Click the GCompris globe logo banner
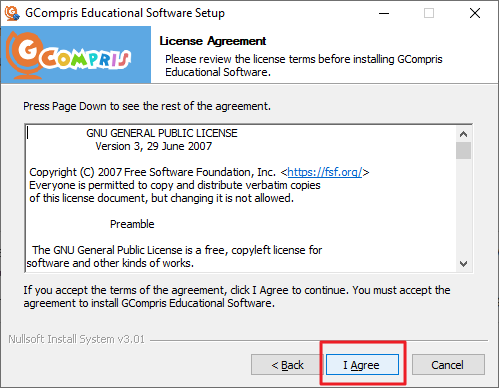This screenshot has height=388, width=499. (x=76, y=55)
